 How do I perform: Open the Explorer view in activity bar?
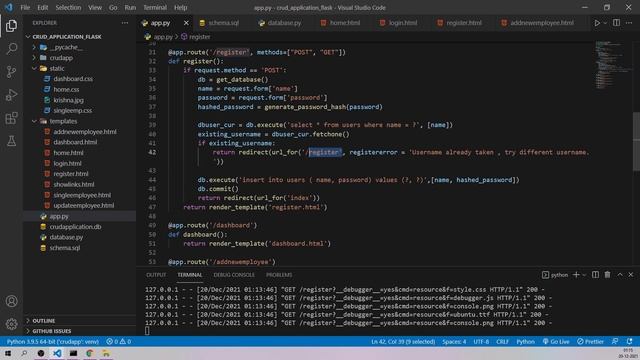coord(11,26)
